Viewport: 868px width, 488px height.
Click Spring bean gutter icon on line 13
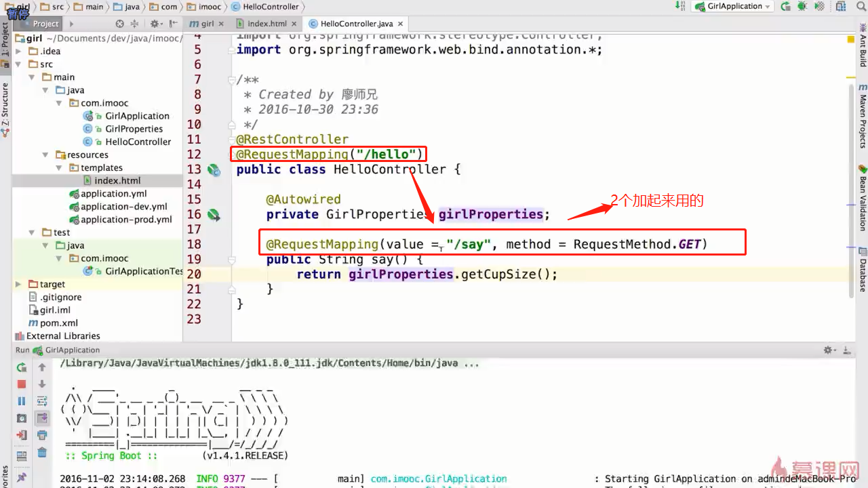(x=214, y=170)
